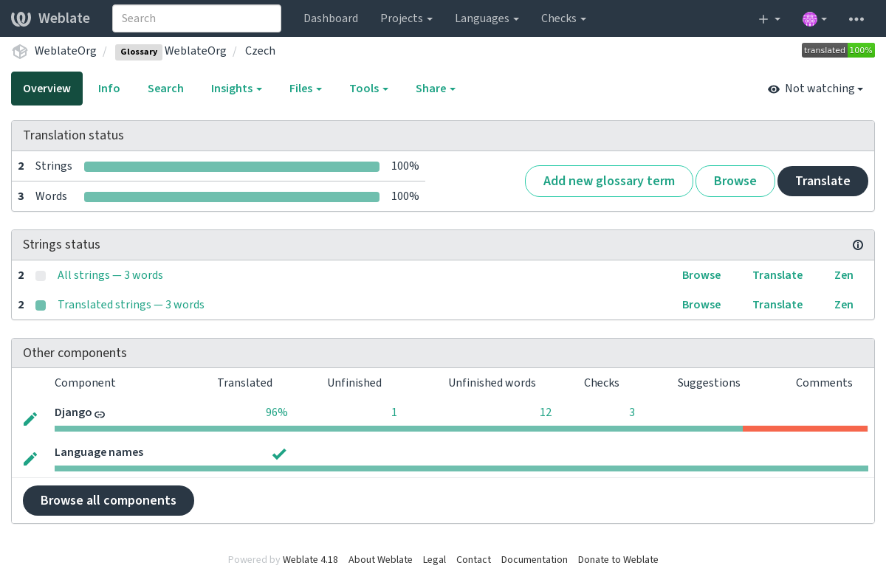Click the Suggestions column header
Image resolution: width=886 pixels, height=588 pixels.
click(709, 383)
